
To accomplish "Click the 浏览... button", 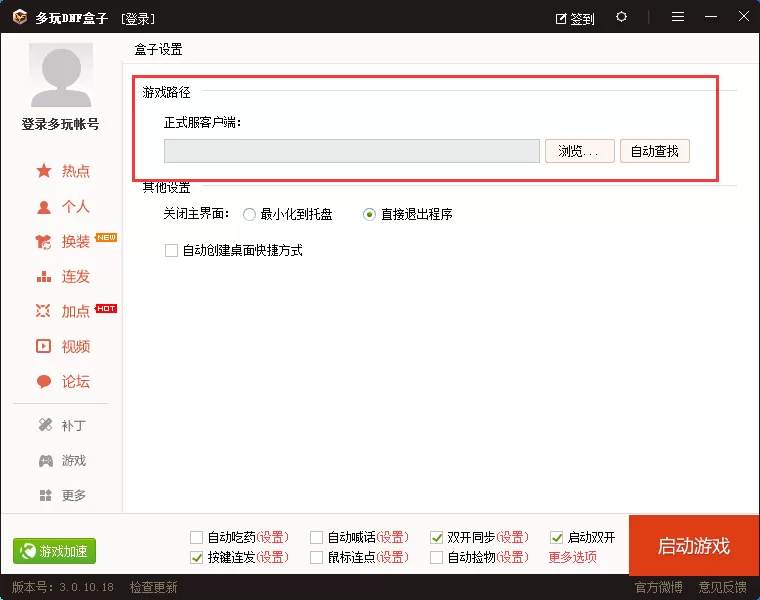I will coord(580,151).
